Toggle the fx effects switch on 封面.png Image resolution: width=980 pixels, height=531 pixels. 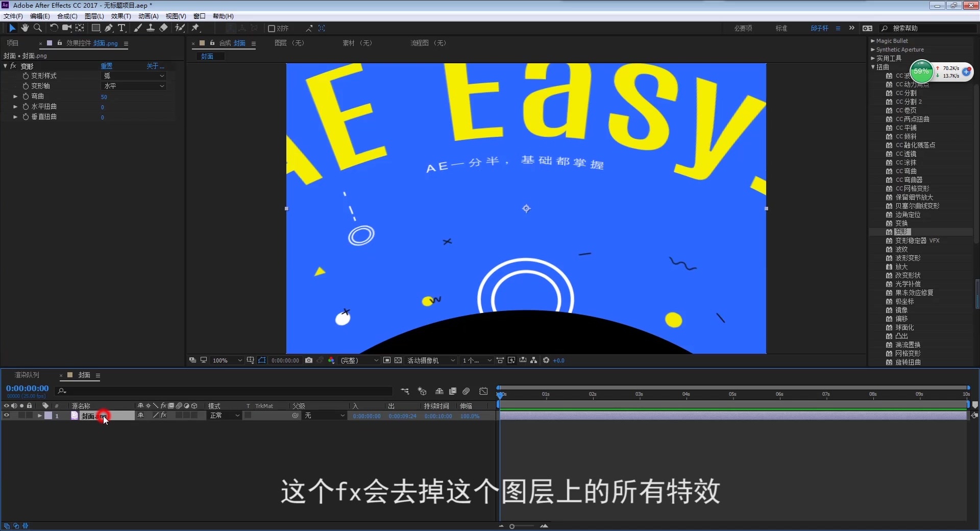click(x=163, y=416)
